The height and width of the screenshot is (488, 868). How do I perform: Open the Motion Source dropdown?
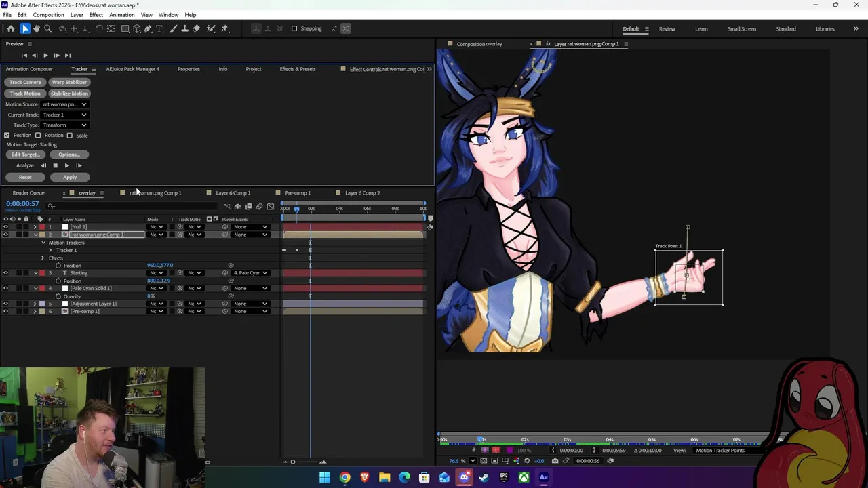pyautogui.click(x=64, y=104)
